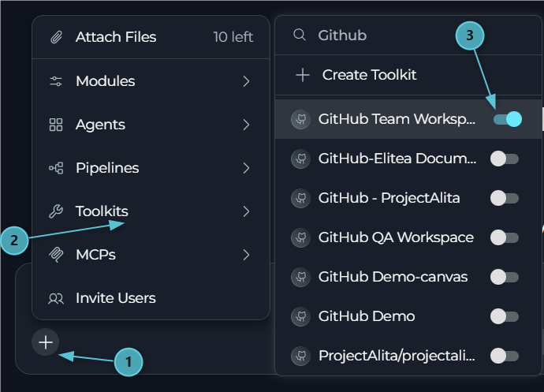
Task: Click the 10 left counter text
Action: point(233,37)
